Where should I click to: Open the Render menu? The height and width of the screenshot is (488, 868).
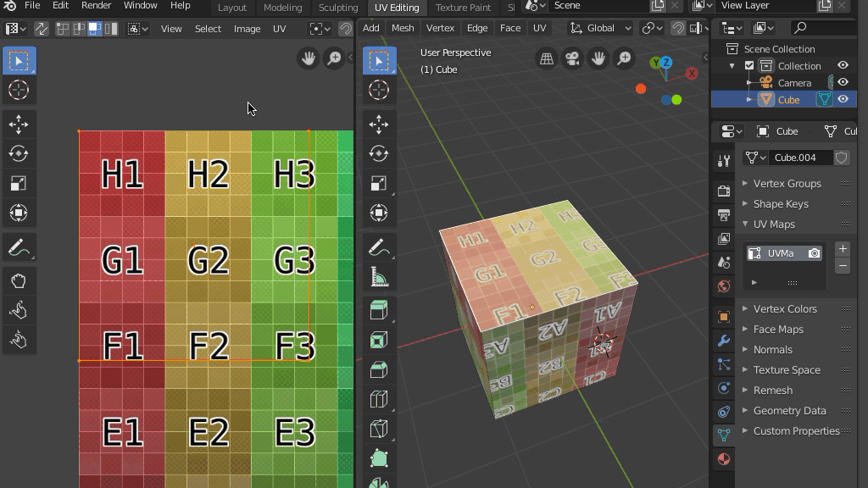[96, 6]
